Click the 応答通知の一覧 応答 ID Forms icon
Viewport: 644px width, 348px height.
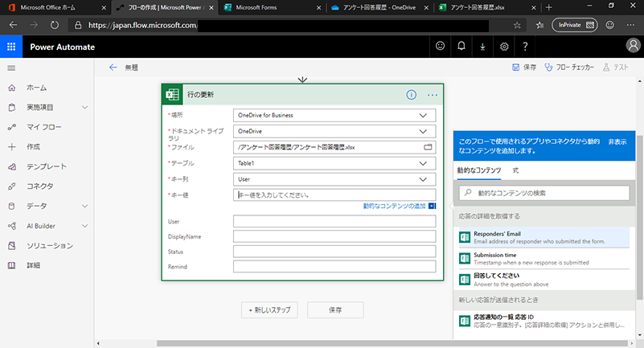click(x=465, y=321)
